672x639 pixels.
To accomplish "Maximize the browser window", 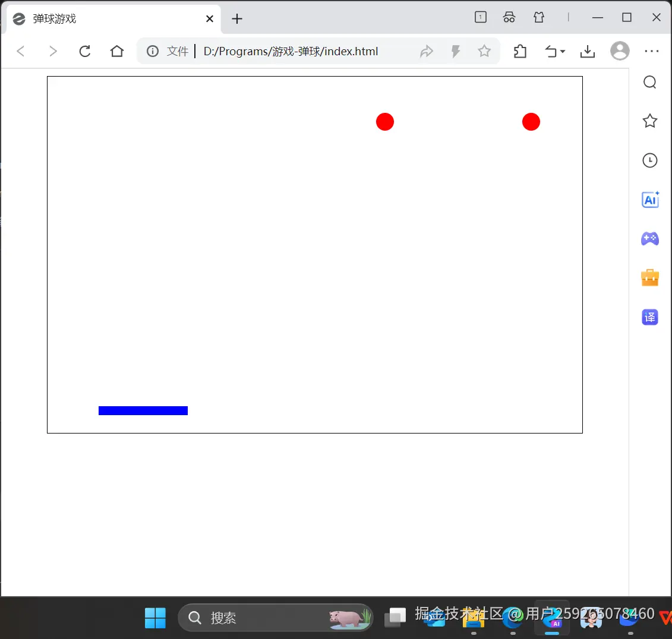I will tap(627, 17).
